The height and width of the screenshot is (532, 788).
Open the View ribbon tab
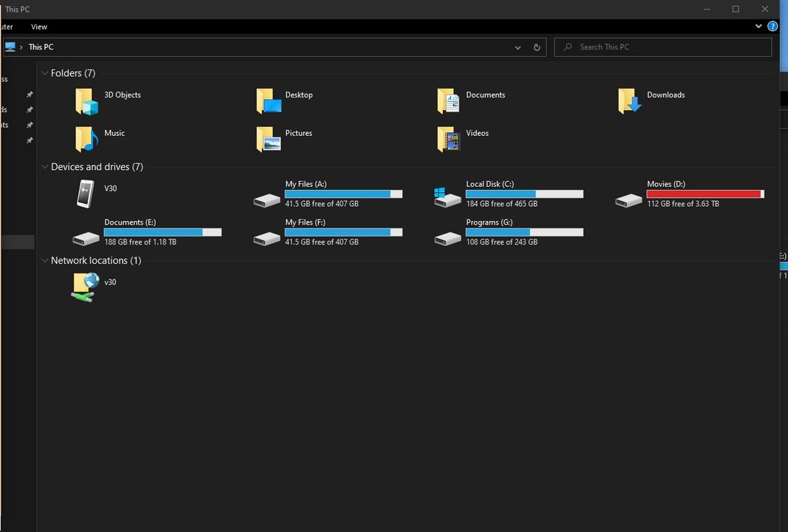39,27
